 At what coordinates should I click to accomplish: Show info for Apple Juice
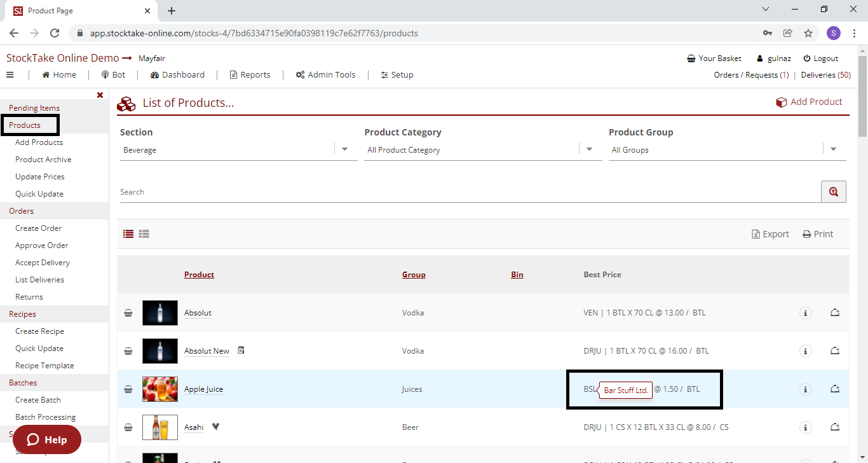[806, 389]
